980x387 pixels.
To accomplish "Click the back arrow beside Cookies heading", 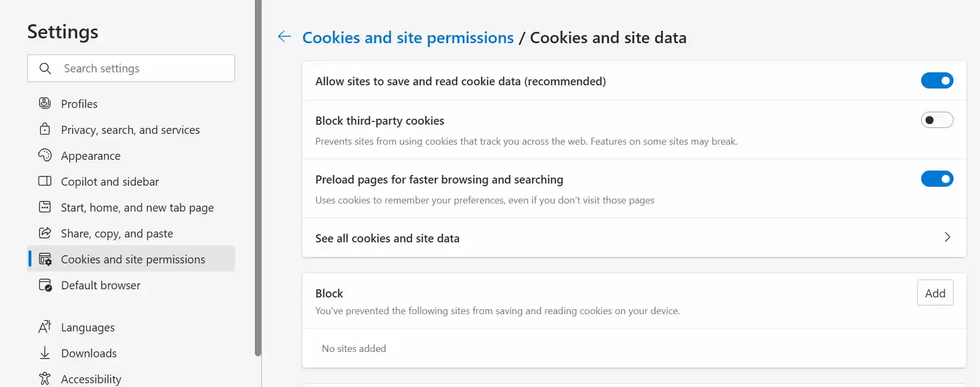I will click(284, 37).
